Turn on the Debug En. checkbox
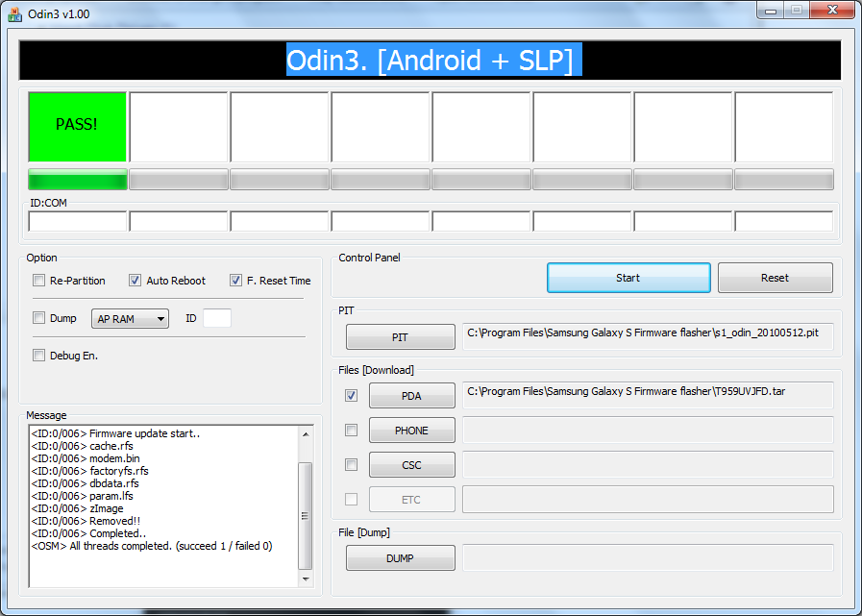862x616 pixels. (x=38, y=356)
